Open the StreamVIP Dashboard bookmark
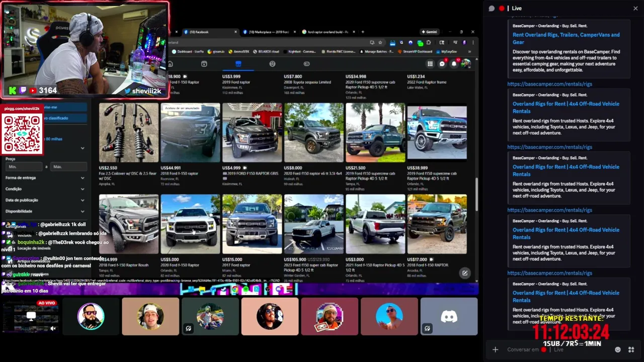644x362 pixels. (415, 51)
